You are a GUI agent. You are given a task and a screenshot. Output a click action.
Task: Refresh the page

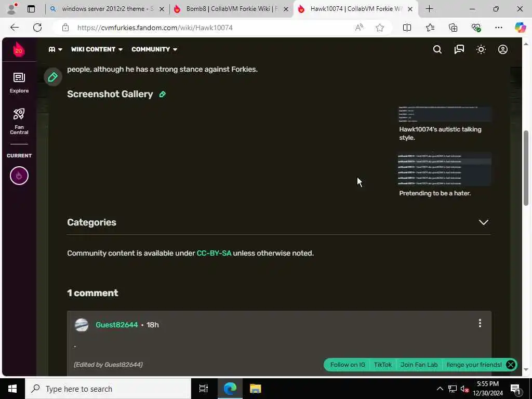tap(37, 28)
